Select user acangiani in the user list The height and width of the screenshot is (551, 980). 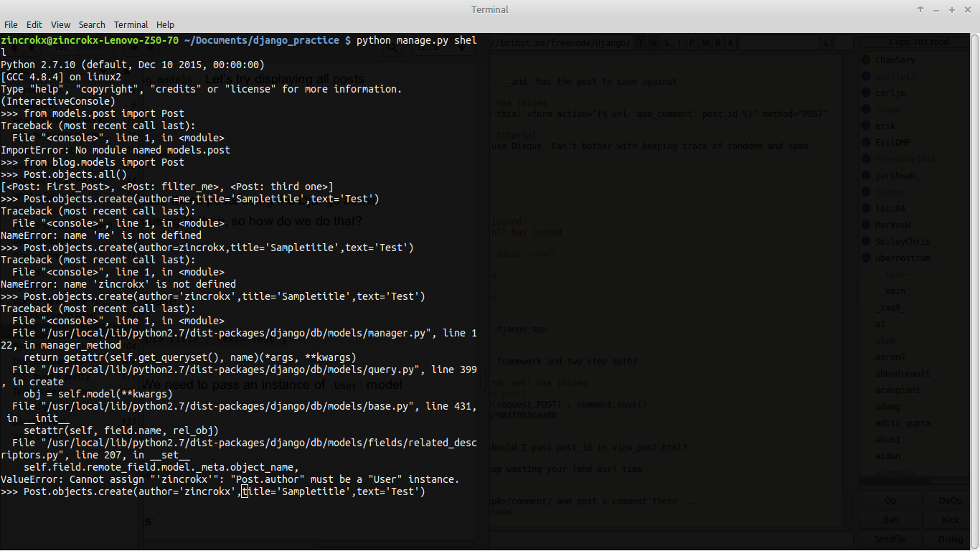click(x=897, y=390)
